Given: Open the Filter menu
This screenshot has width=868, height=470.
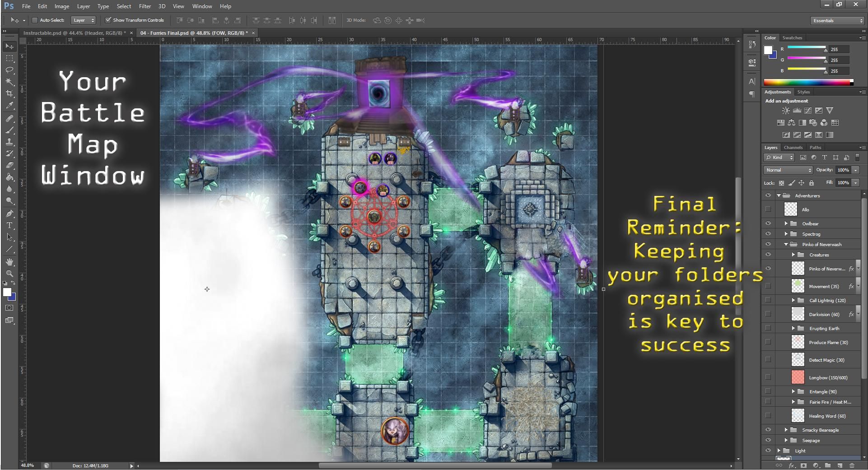Looking at the screenshot, I should 145,6.
